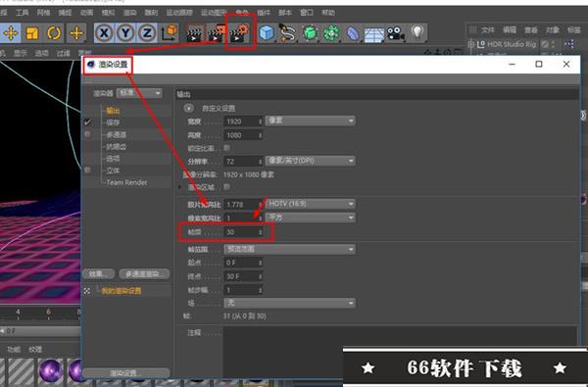Toggle the 保存 (Save) checkbox
588x387 pixels.
click(x=87, y=122)
